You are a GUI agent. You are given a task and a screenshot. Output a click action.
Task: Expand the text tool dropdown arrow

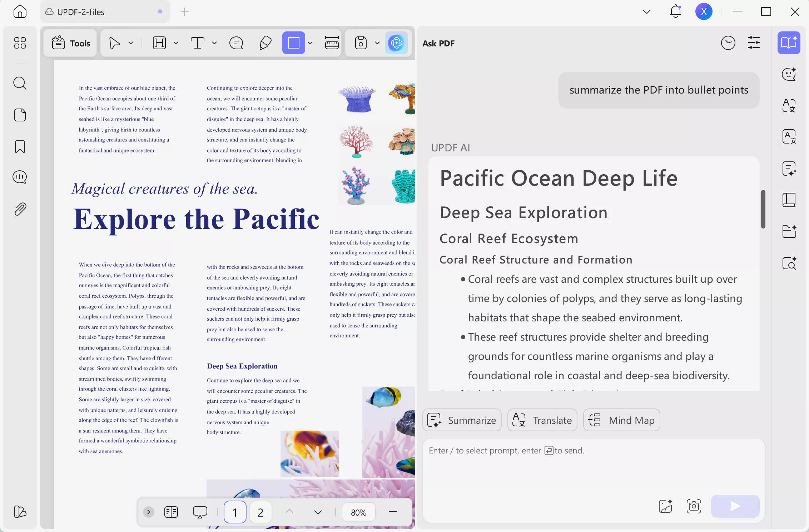tap(214, 43)
